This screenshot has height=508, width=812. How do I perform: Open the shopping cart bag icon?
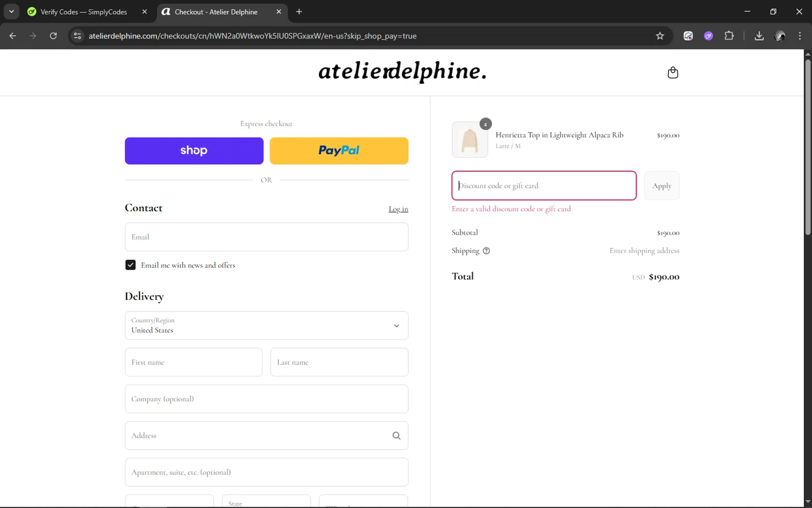point(673,73)
